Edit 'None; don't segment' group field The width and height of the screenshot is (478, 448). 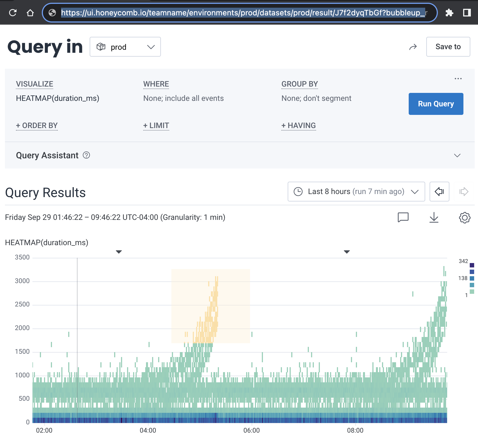pyautogui.click(x=316, y=98)
